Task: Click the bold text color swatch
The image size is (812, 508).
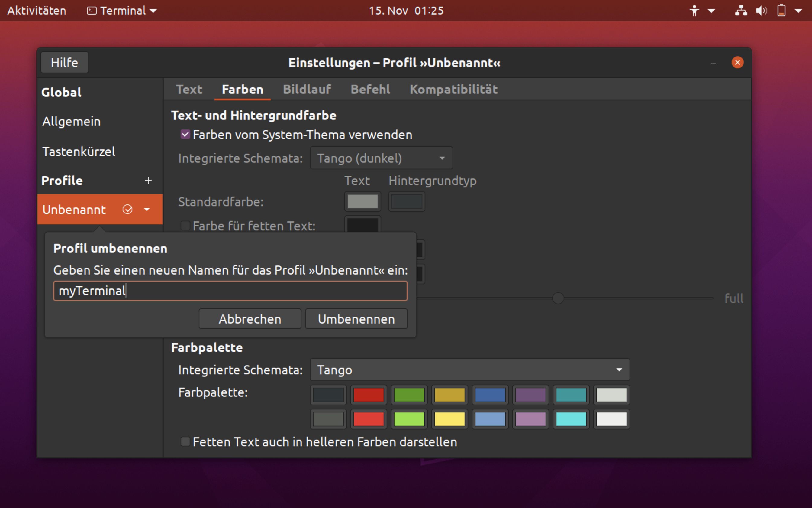Action: (362, 224)
